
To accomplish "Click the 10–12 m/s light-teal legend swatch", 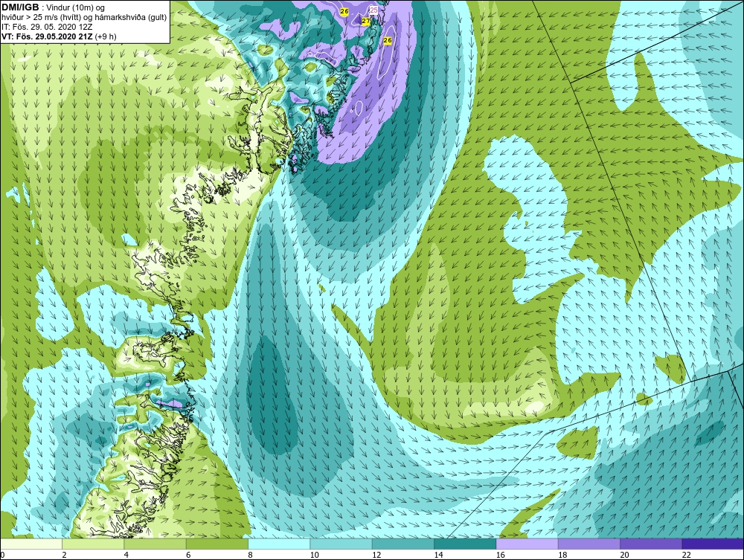I will (341, 544).
